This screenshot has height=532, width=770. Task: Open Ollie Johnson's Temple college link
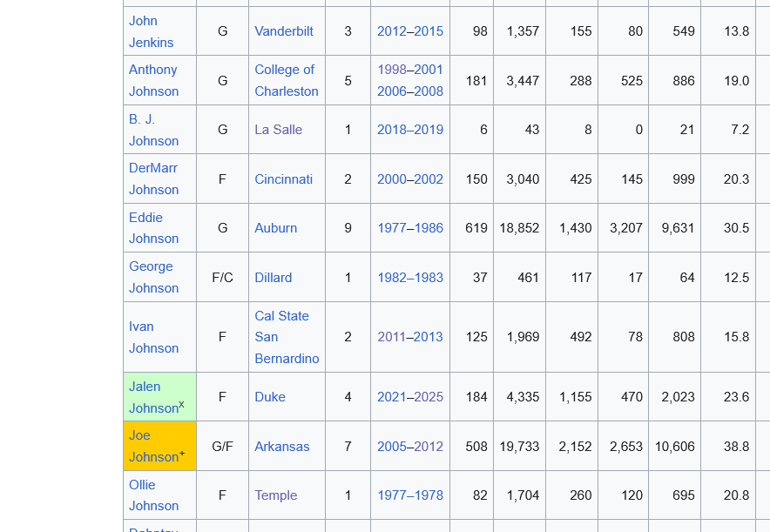[x=276, y=495]
